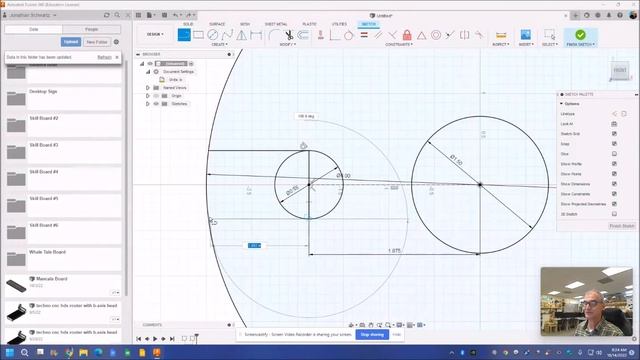640x360 pixels.
Task: Select the Line sketch tool
Action: [x=184, y=35]
